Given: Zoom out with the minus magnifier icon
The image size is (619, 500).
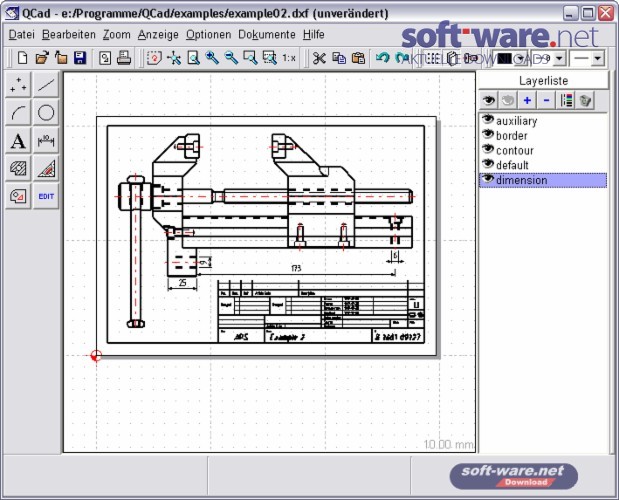Looking at the screenshot, I should point(231,58).
